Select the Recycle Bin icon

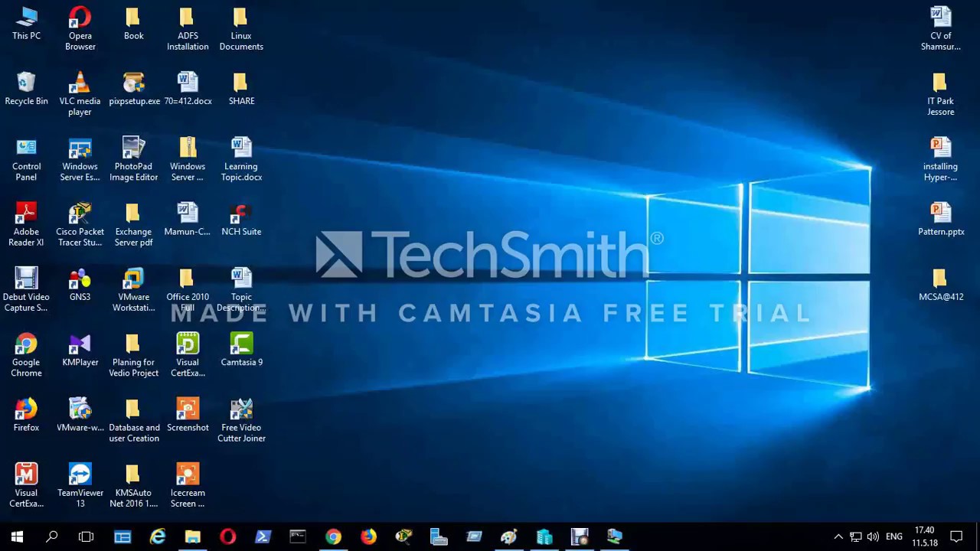pos(26,89)
